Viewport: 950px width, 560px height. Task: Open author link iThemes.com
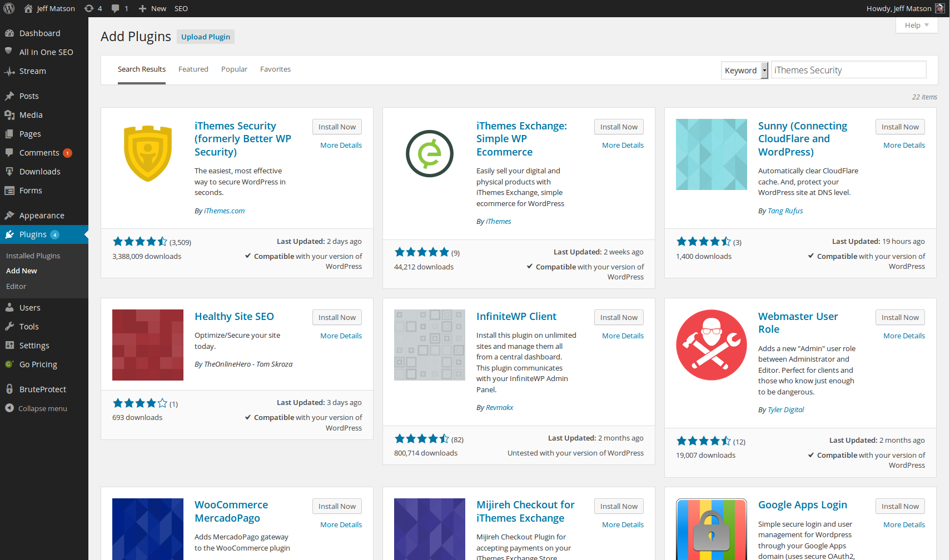224,211
